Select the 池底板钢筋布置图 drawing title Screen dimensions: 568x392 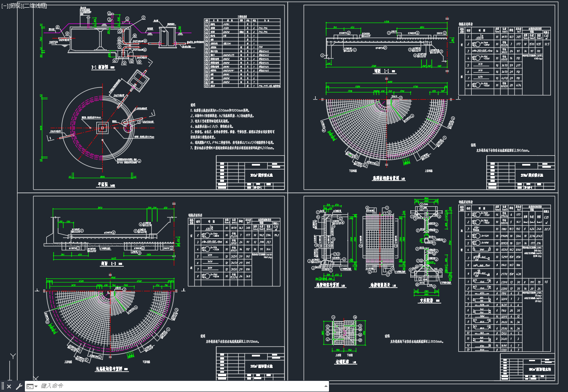[109, 368]
